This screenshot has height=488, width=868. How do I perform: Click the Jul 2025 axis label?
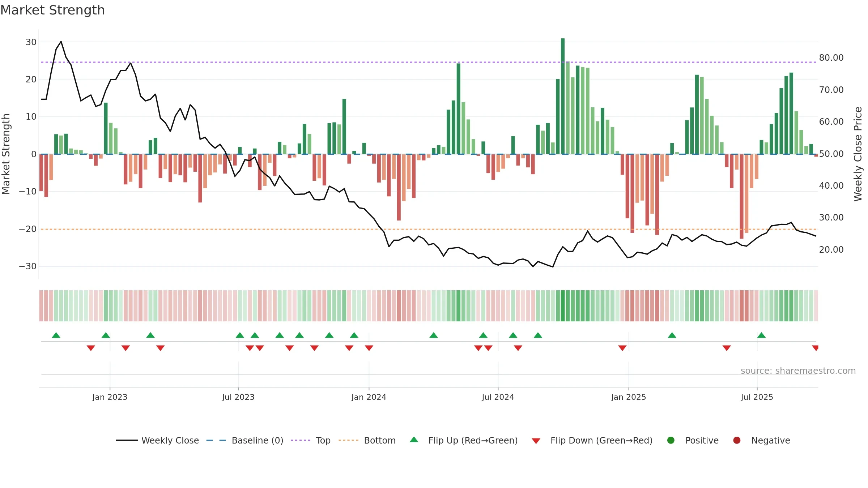pos(757,397)
